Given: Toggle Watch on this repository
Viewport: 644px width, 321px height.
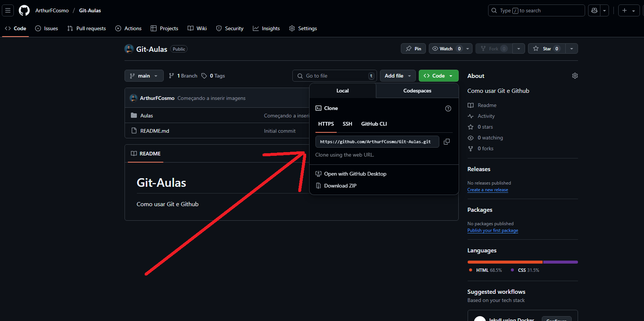Looking at the screenshot, I should (x=446, y=48).
